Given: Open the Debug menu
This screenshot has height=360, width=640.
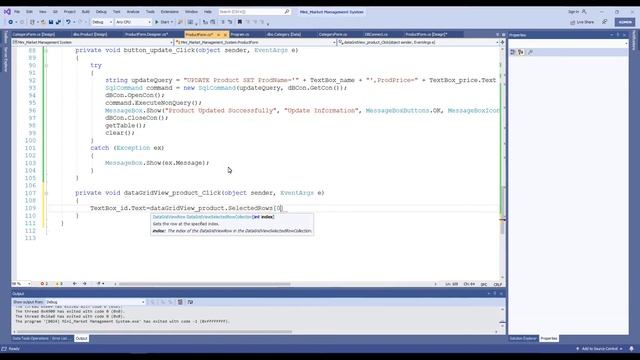Looking at the screenshot, I should [101, 12].
